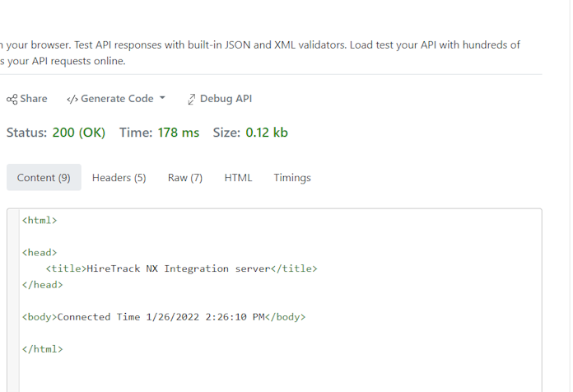
Task: Click the closing </html> tag line
Action: [x=42, y=349]
